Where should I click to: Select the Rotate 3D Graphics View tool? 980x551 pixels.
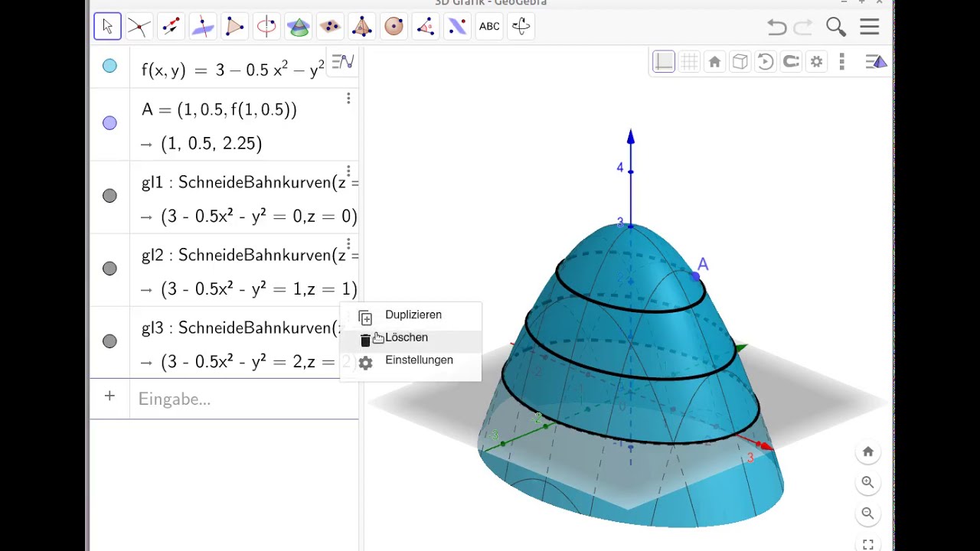tap(521, 27)
